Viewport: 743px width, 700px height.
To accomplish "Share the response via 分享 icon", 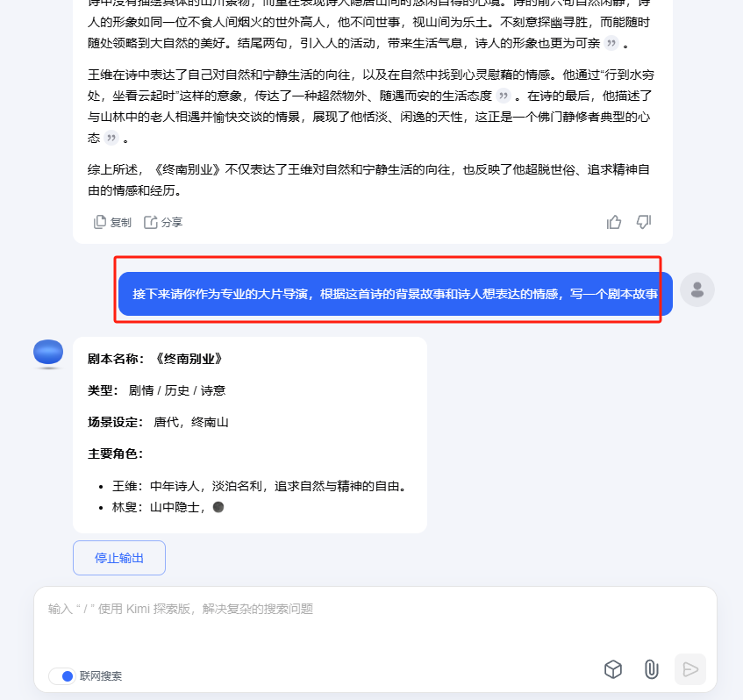I will point(163,222).
